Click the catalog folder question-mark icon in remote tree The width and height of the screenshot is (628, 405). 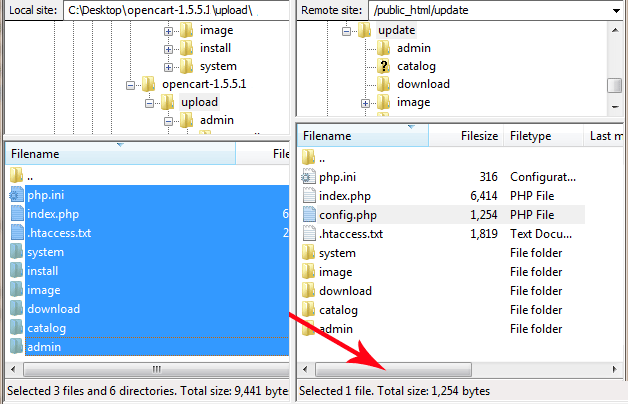tap(383, 66)
